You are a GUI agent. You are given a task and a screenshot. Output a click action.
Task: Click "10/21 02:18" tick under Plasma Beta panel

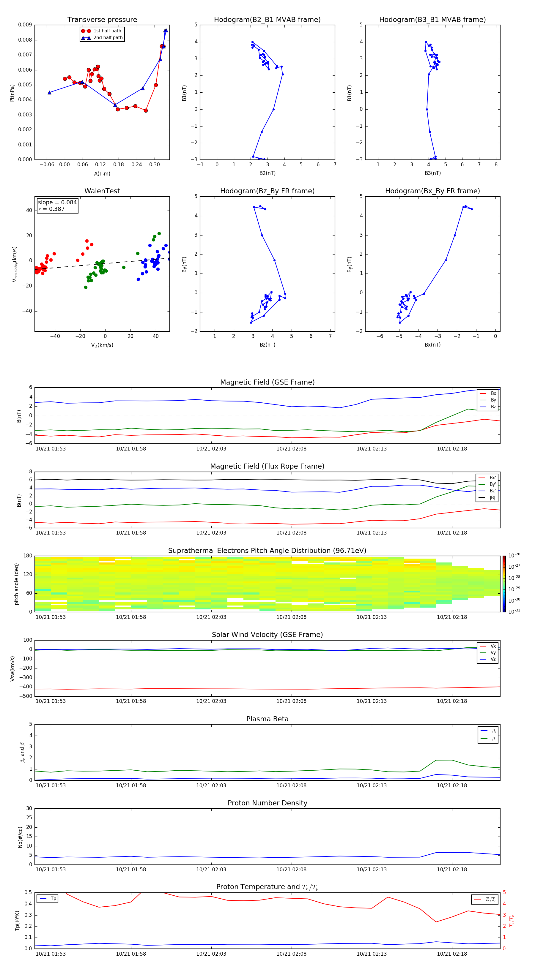point(451,785)
